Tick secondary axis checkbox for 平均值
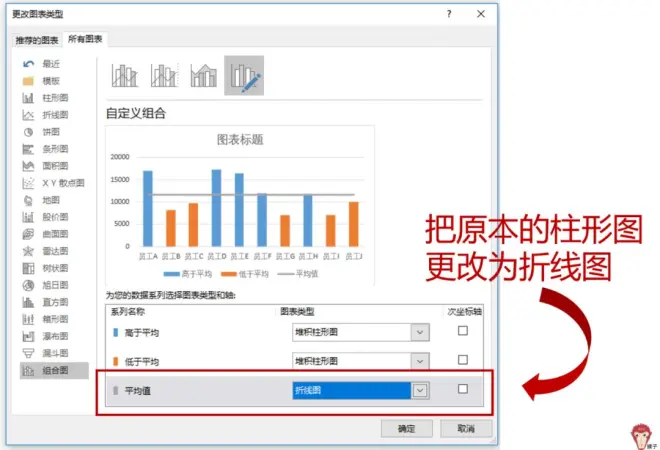This screenshot has height=450, width=660. pyautogui.click(x=463, y=389)
